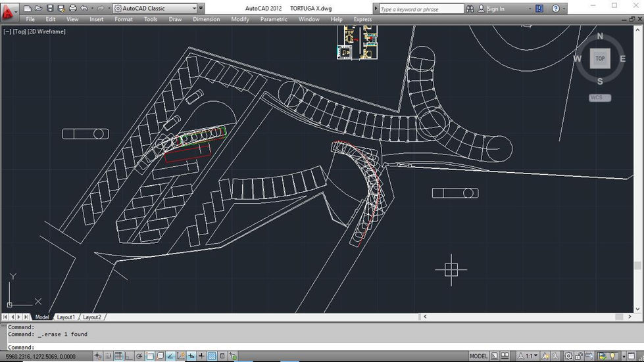Toggle Dynamic UCS in status bar

pos(181,356)
